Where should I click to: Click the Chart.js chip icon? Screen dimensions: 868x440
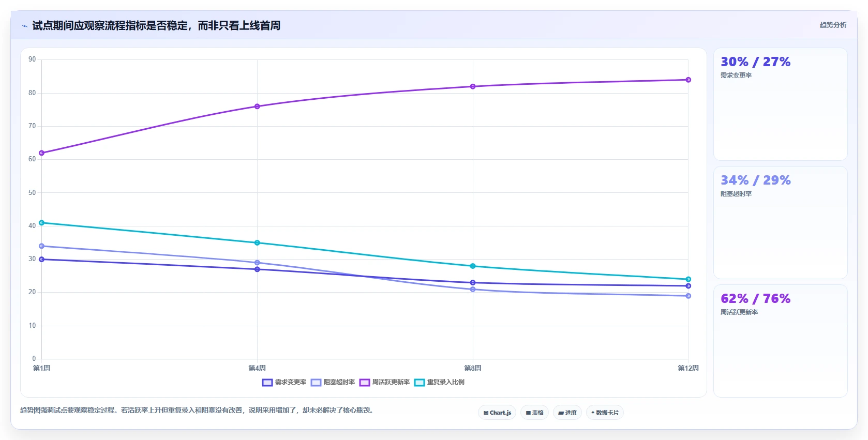(x=486, y=413)
